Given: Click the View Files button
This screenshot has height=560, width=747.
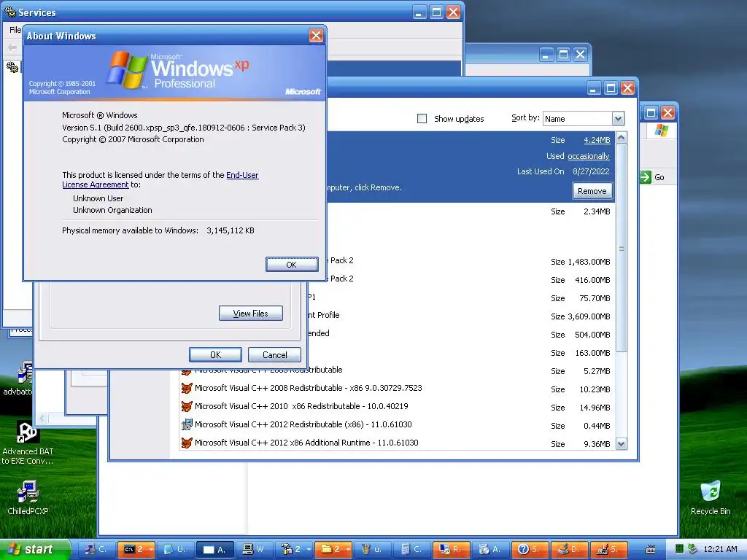Looking at the screenshot, I should point(251,314).
